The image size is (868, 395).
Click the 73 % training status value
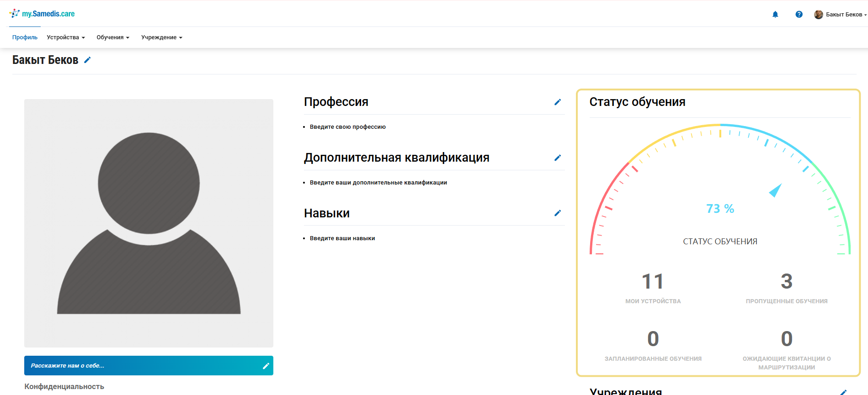click(720, 209)
